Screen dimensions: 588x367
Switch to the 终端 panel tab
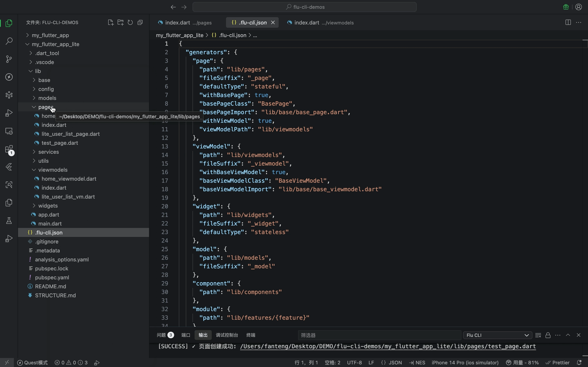251,335
